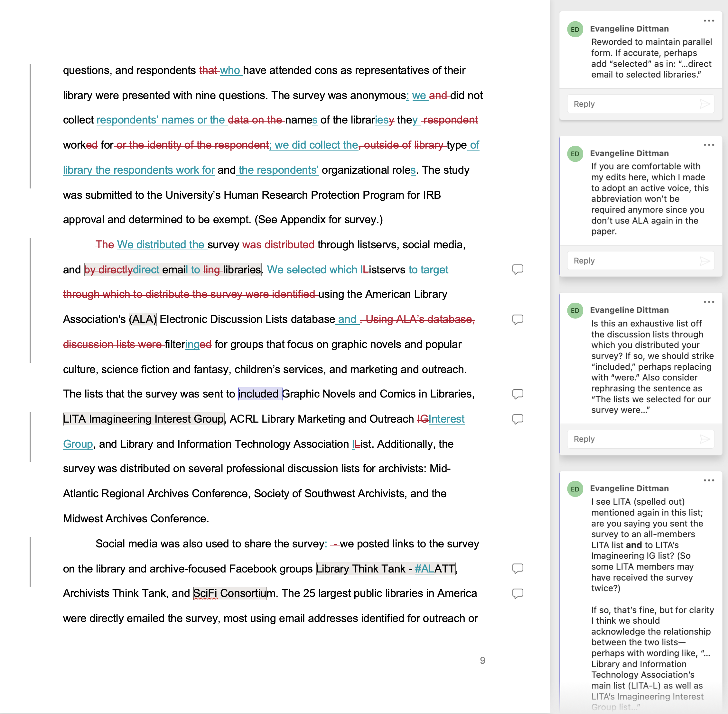The image size is (728, 714).
Task: Send reply in the active voice comment
Action: pyautogui.click(x=705, y=261)
